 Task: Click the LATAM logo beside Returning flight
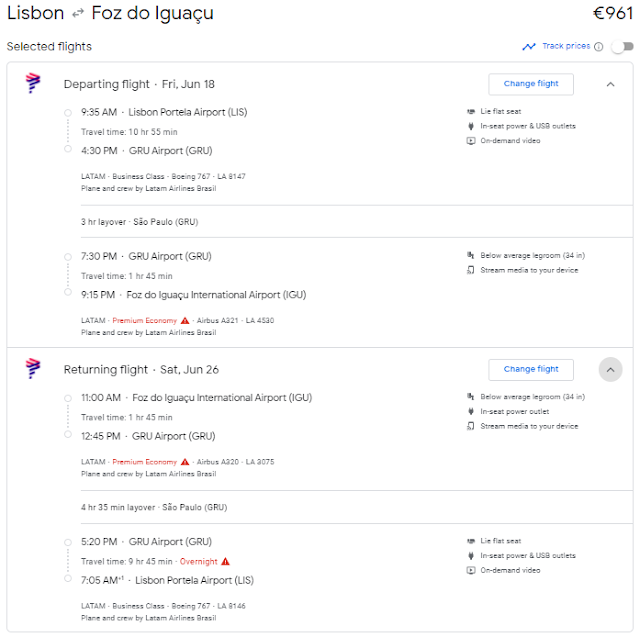(x=33, y=368)
